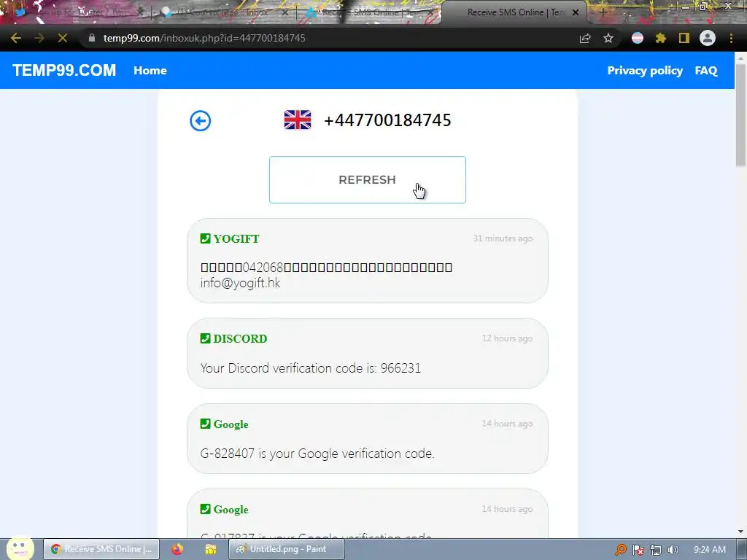Viewport: 747px width, 560px height.
Task: Click the page vertical scrollbar thumb
Action: coord(741,114)
